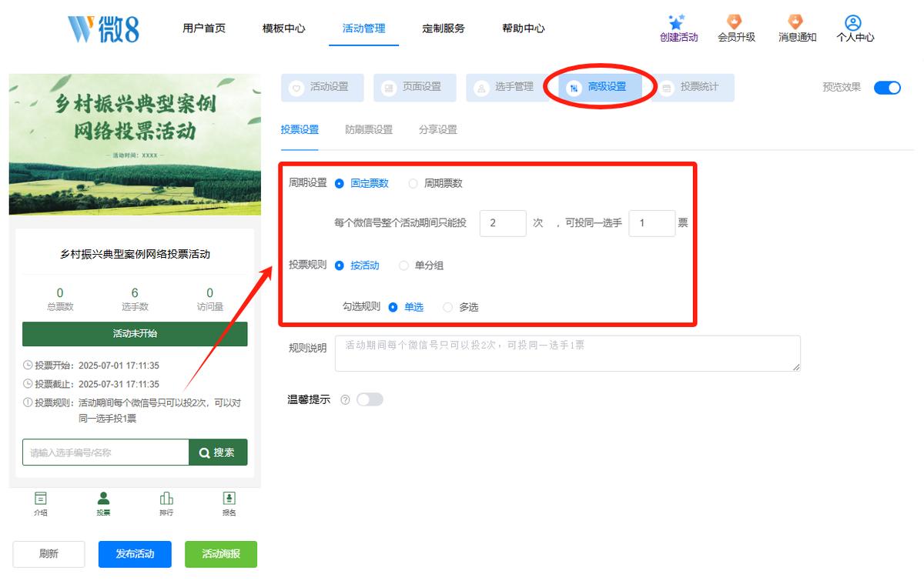Open 创建活动 star icon
Image resolution: width=924 pixels, height=581 pixels.
click(677, 22)
